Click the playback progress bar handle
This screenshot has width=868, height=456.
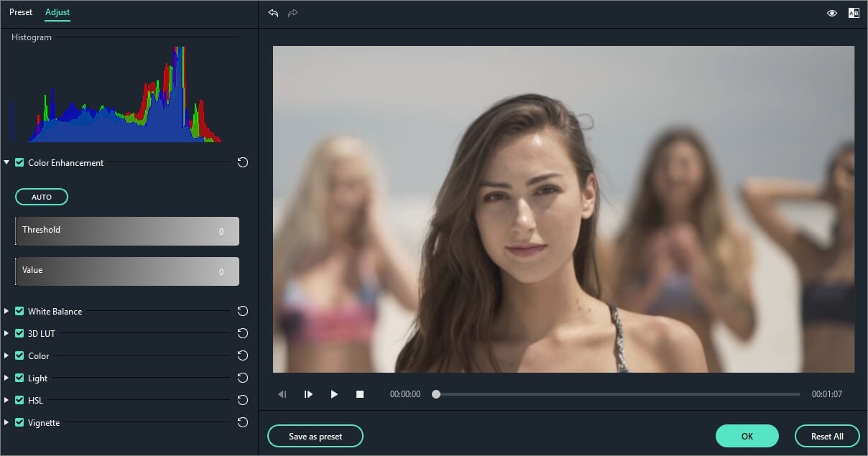436,394
